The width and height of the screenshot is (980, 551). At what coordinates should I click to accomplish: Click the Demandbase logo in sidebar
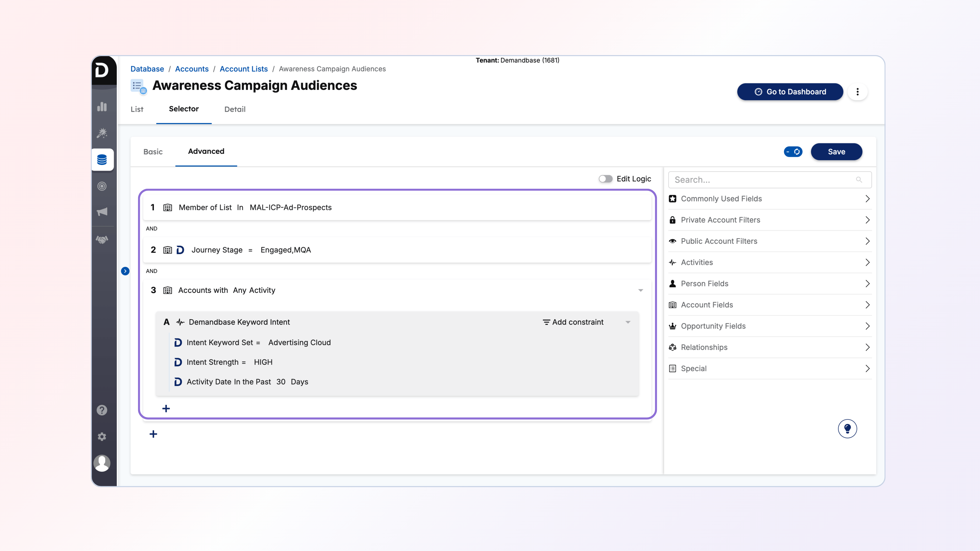coord(102,70)
